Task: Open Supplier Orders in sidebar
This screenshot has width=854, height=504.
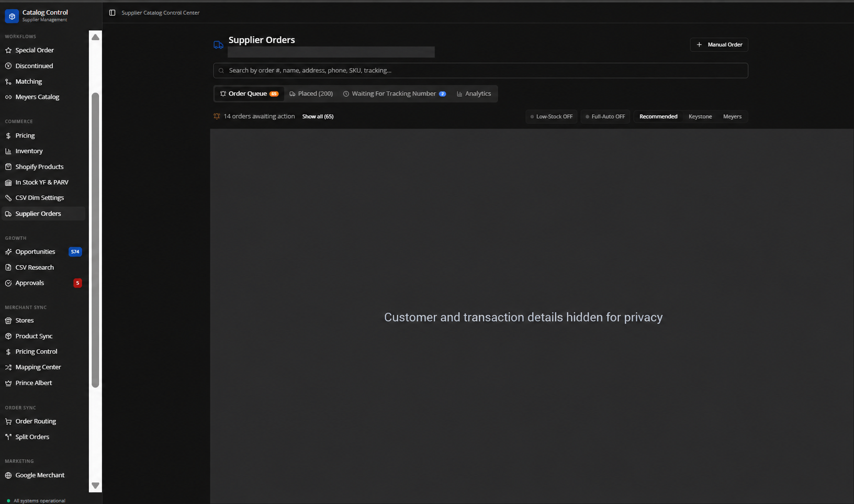Action: click(43, 214)
